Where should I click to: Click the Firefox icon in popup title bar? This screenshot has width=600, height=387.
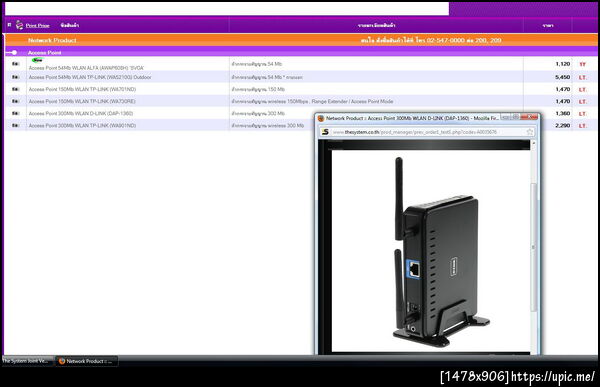point(321,119)
